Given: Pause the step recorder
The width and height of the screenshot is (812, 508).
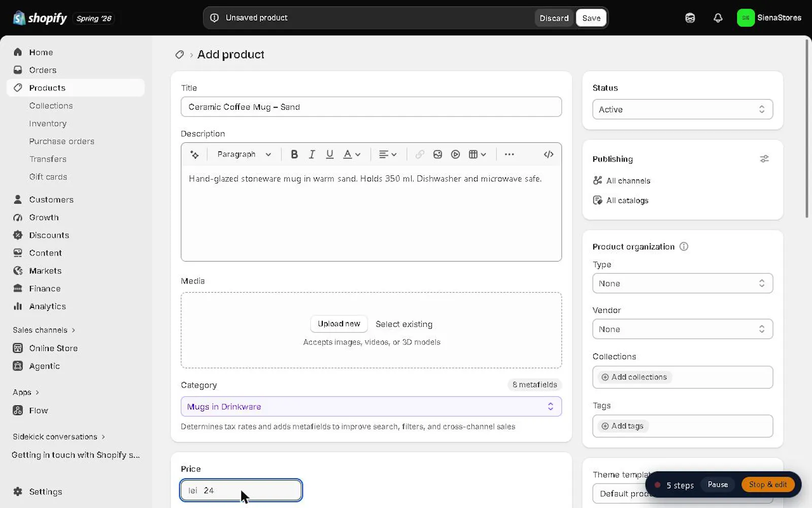Looking at the screenshot, I should [718, 485].
